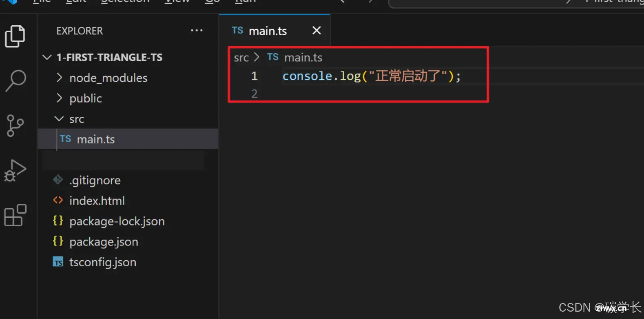Click the HTML icon beside index.html
Viewport: 644px width, 319px height.
58,200
